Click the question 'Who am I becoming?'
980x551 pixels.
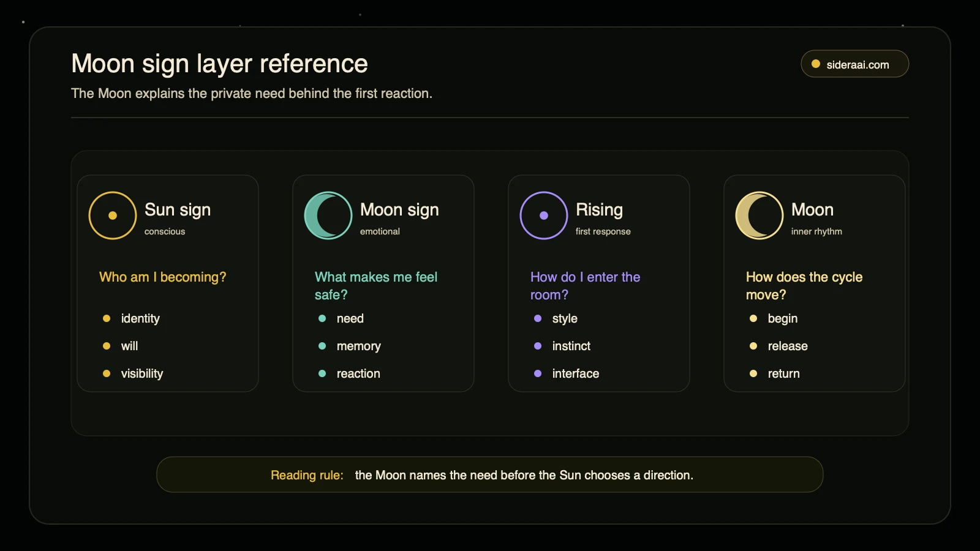tap(163, 277)
